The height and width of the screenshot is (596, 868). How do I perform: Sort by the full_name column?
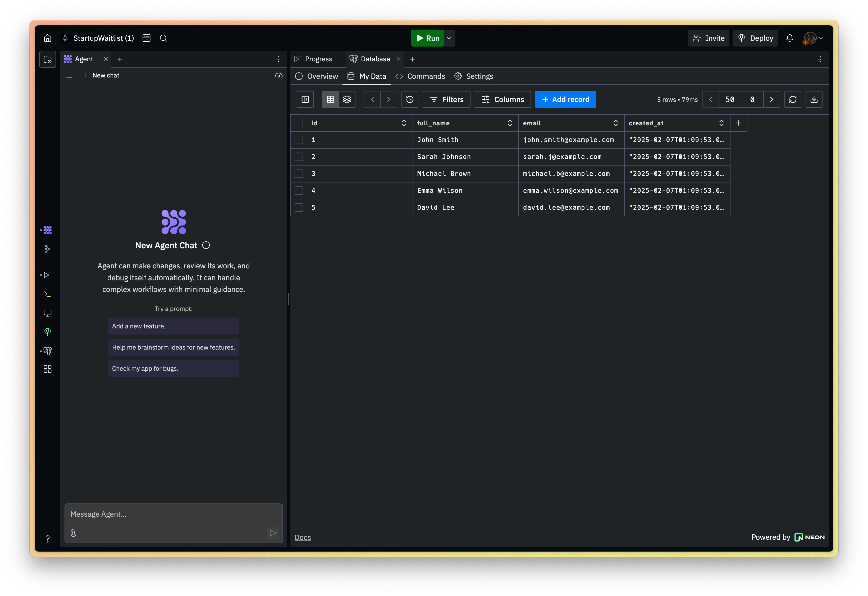[510, 123]
